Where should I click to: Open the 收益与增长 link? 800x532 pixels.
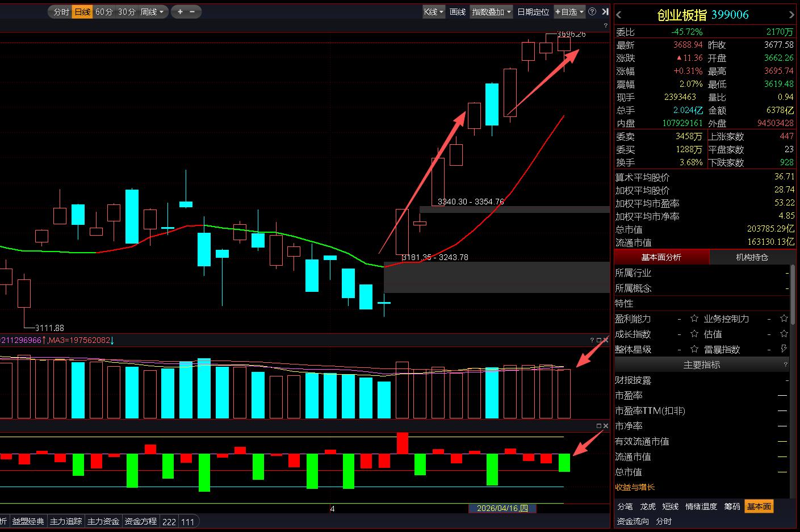[635, 487]
